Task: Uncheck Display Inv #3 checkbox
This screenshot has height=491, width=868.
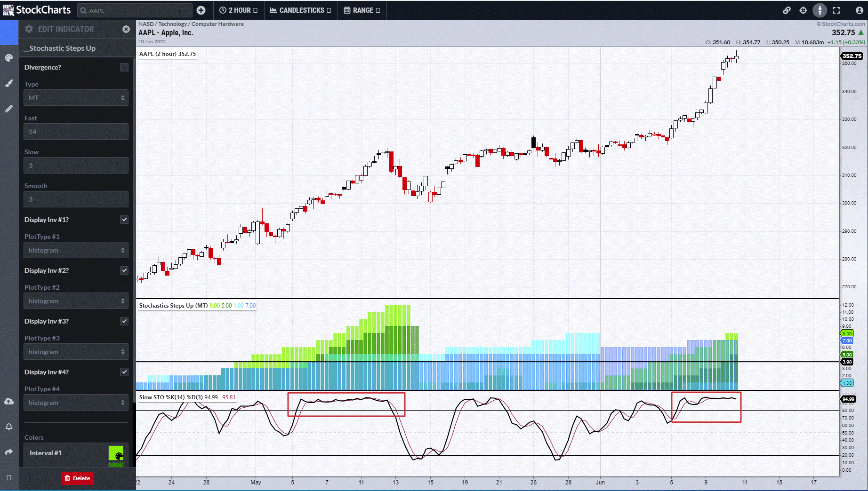Action: coord(124,321)
